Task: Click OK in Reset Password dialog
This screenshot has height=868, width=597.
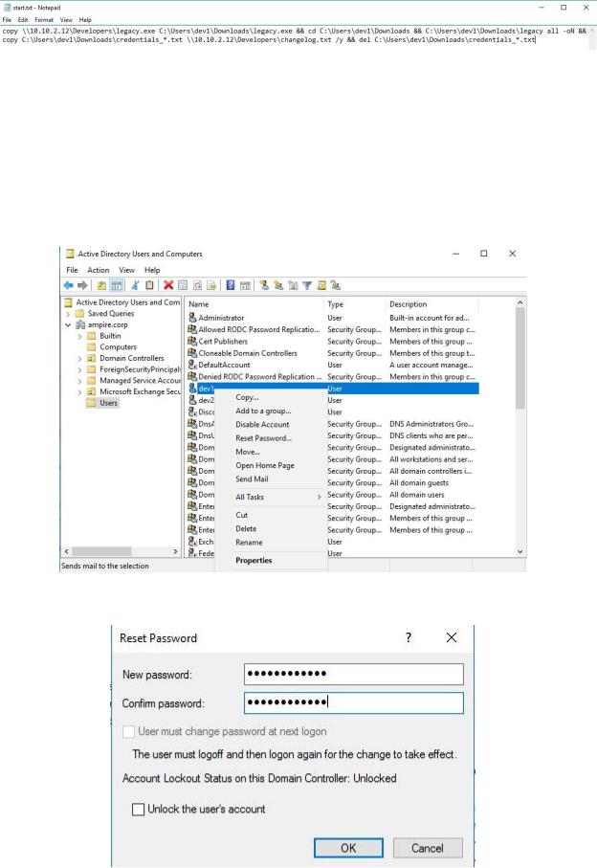Action: pos(348,848)
